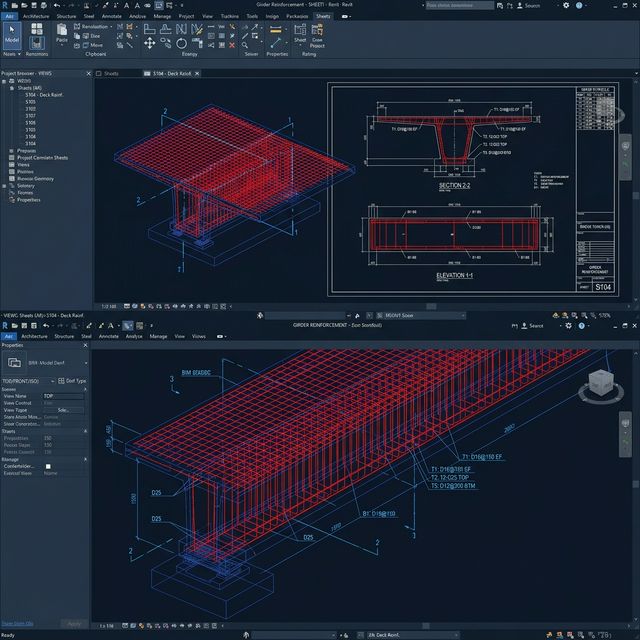Viewport: 640px width, 640px height.
Task: Close the Project Browser panel
Action: pyautogui.click(x=89, y=73)
